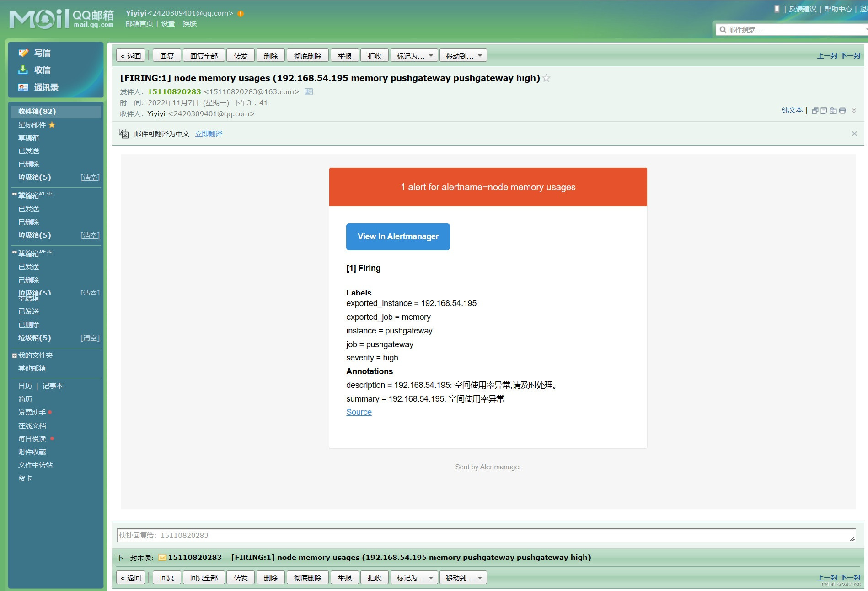Image resolution: width=868 pixels, height=591 pixels.
Task: Open next unread mail subject in bottom bar
Action: [x=411, y=558]
